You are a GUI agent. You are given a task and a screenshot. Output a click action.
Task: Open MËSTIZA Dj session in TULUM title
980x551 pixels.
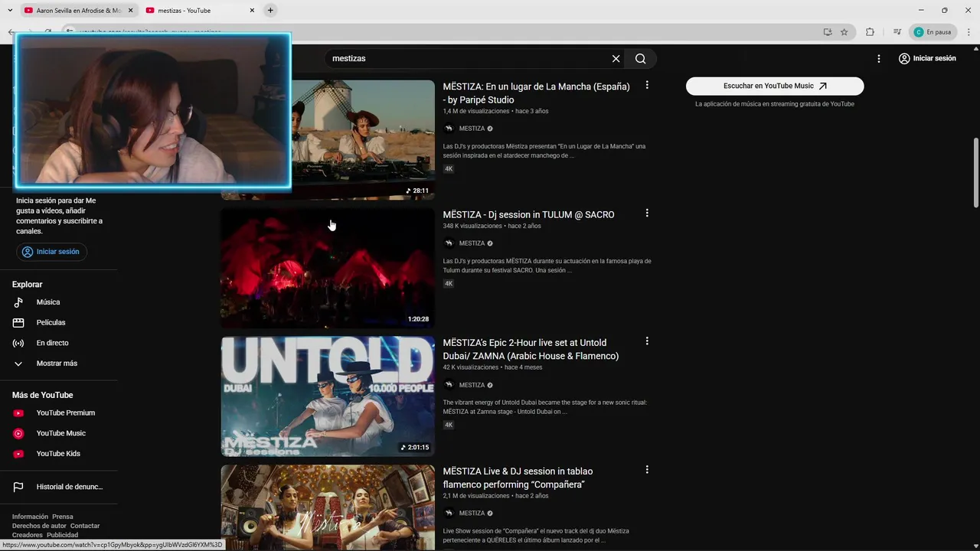point(528,214)
